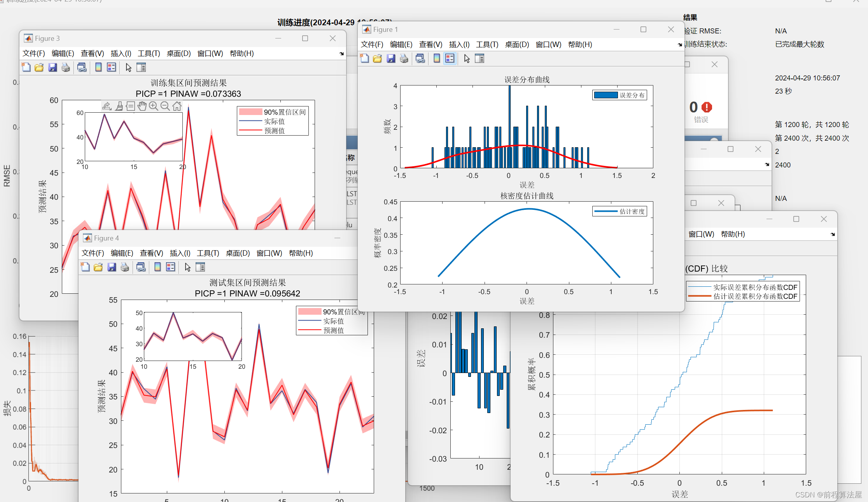Open Property Inspector icon in Figure 3 toolbar
868x502 pixels.
pos(141,67)
